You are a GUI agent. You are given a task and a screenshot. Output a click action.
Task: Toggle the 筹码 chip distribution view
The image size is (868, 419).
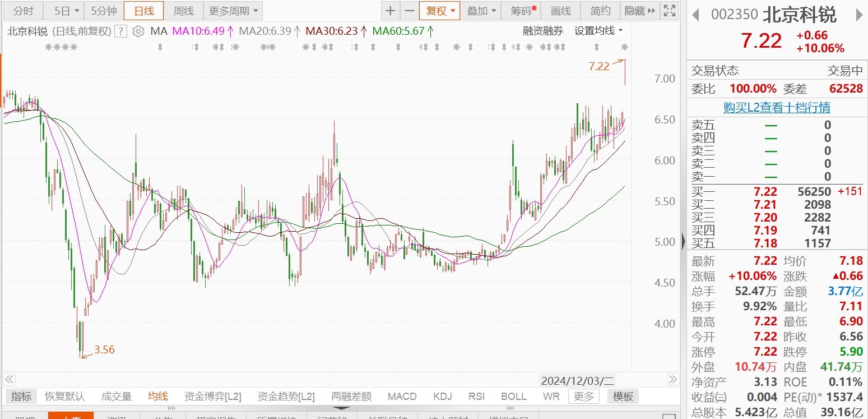coord(524,11)
